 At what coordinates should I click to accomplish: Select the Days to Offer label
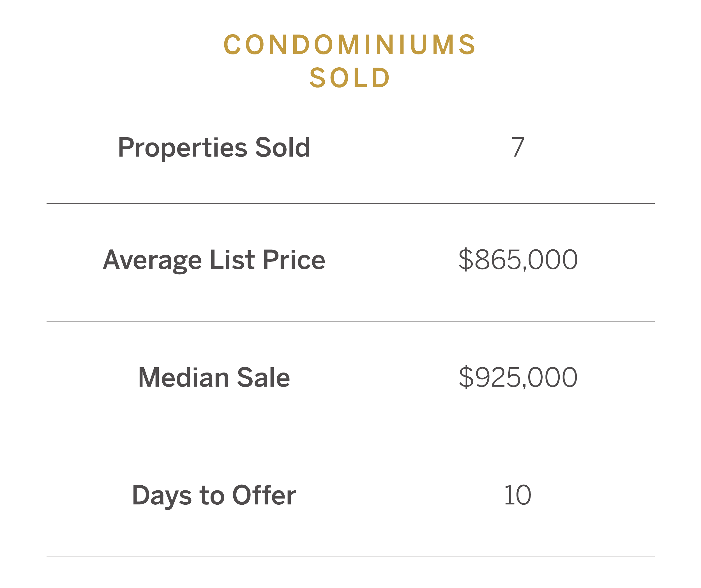click(214, 496)
